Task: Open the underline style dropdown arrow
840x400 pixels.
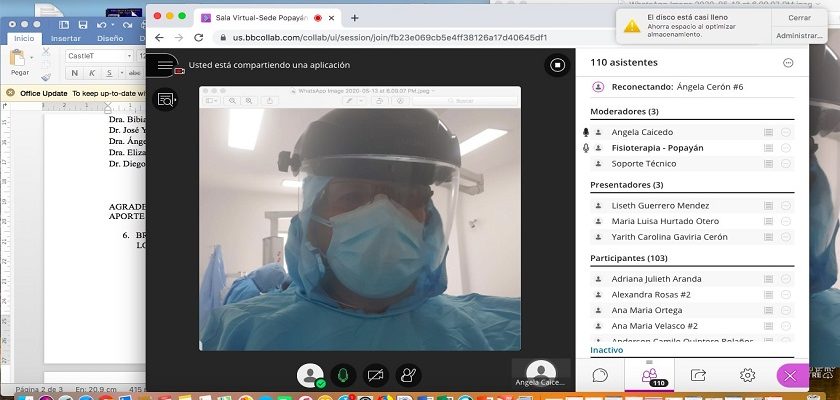Action: click(x=122, y=73)
